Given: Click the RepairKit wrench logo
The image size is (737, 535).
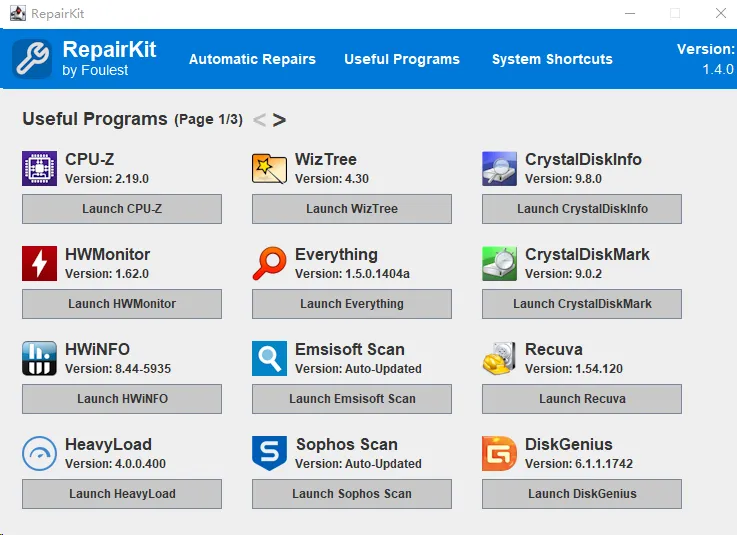Looking at the screenshot, I should (32, 59).
